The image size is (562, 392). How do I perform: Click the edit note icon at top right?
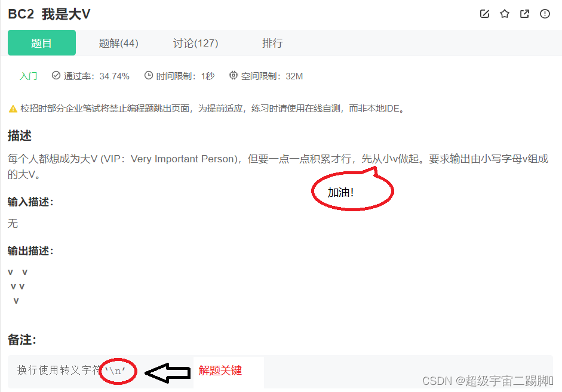484,14
